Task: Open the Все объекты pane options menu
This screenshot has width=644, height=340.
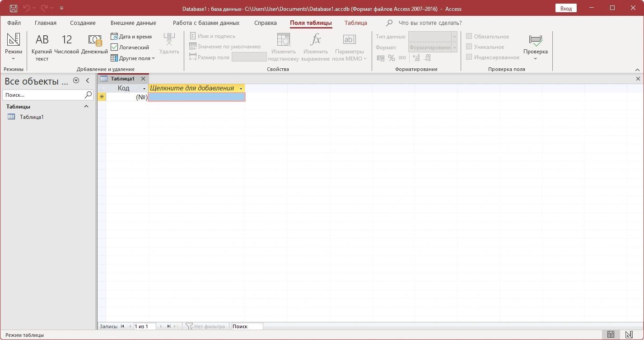Action: tap(76, 81)
